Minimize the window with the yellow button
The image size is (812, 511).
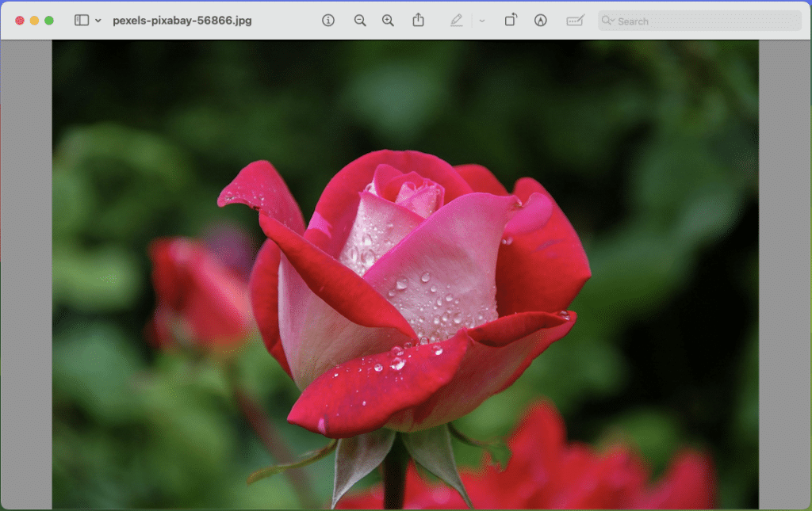tap(34, 21)
